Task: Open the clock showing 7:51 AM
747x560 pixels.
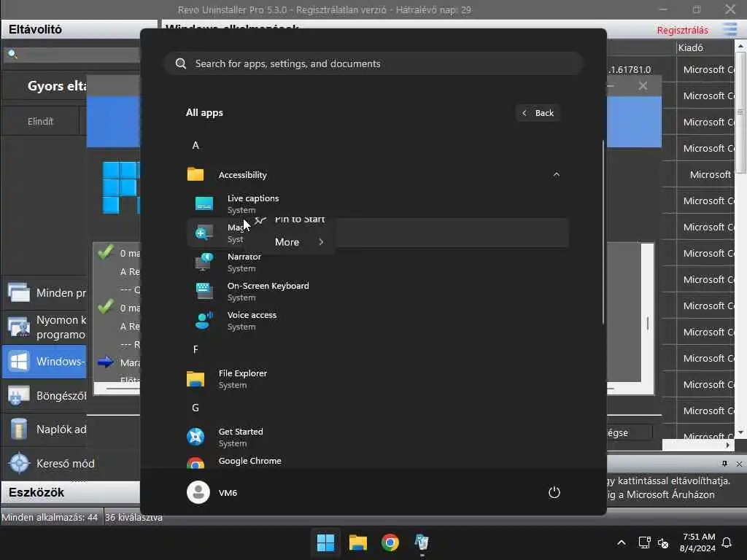Action: [x=697, y=542]
